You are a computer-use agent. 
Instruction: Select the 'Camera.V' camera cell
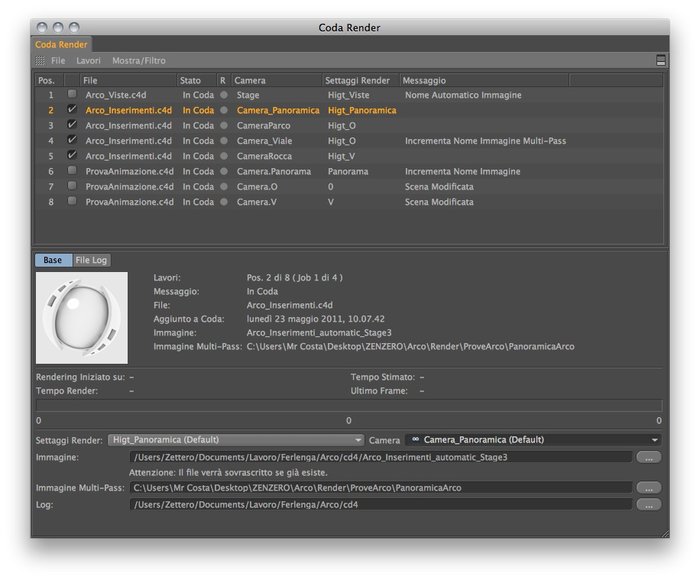pyautogui.click(x=257, y=202)
